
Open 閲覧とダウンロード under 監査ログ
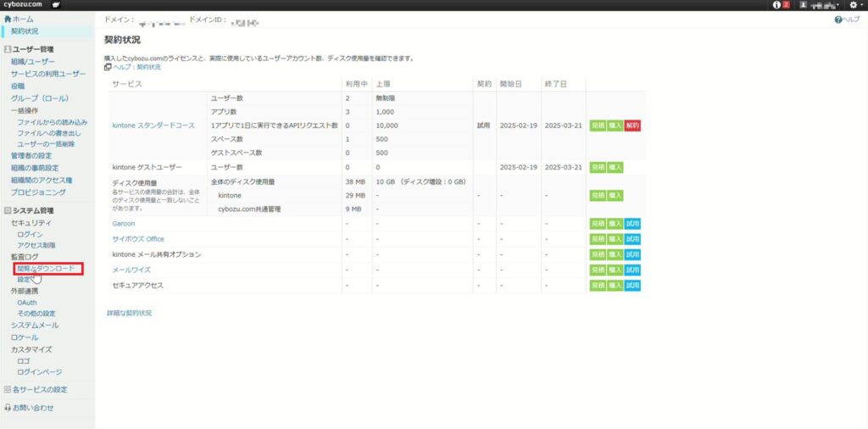(x=46, y=269)
